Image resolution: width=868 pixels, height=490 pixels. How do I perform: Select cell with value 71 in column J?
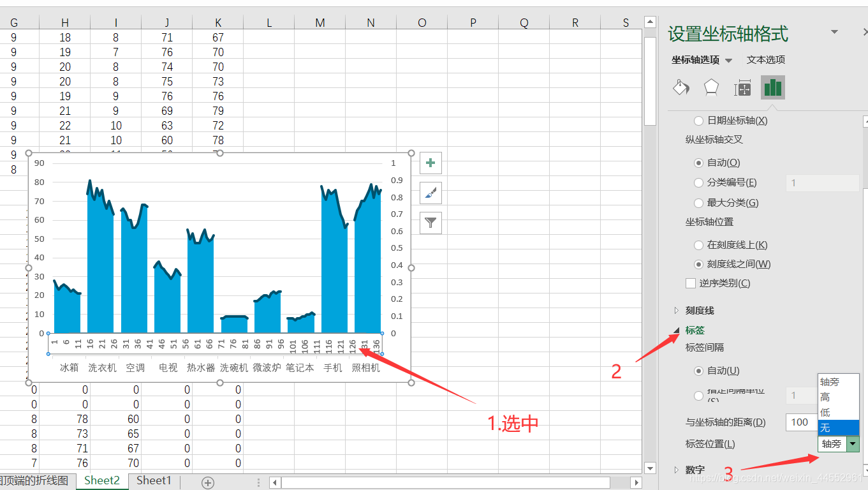point(167,38)
